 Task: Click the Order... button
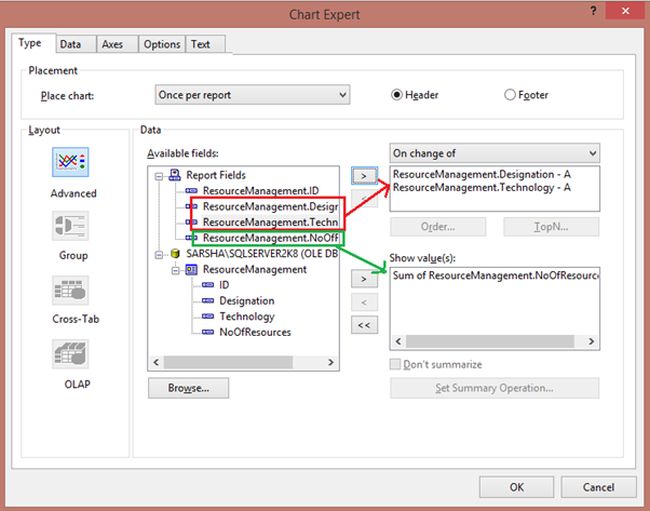[x=438, y=227]
